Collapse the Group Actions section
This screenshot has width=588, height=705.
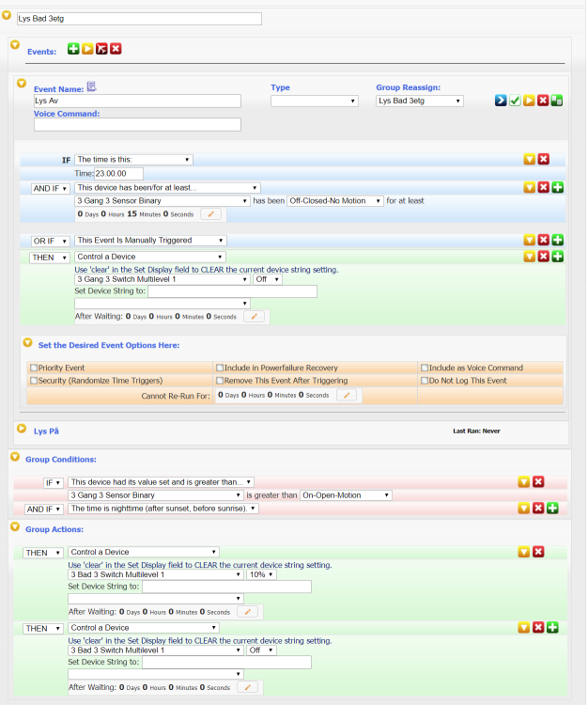14,528
